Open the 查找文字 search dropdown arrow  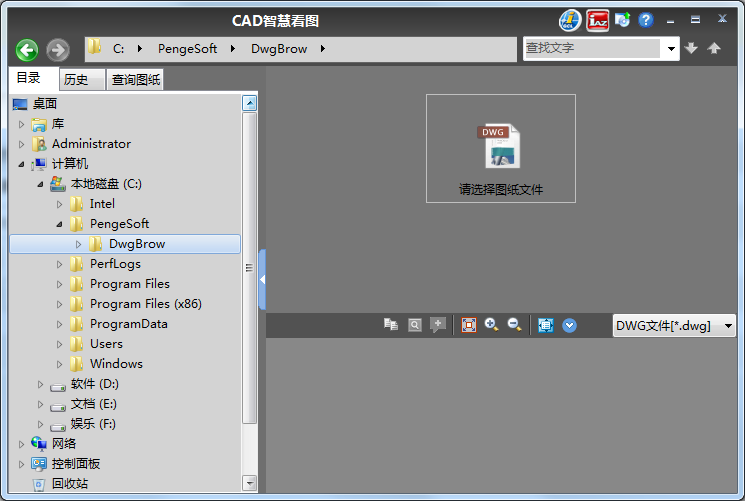coord(669,48)
